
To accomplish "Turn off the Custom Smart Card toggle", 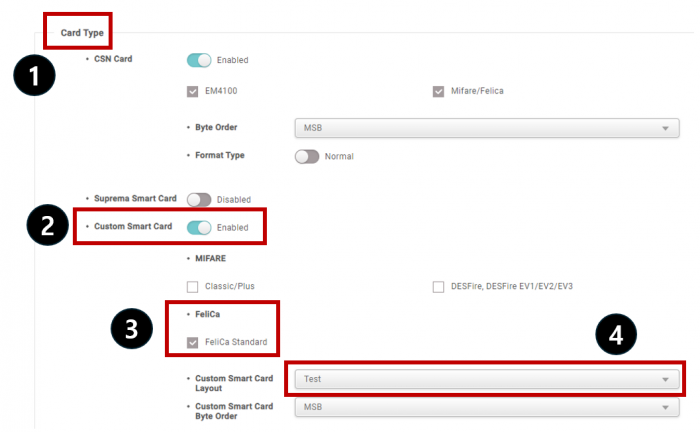I will tap(199, 227).
